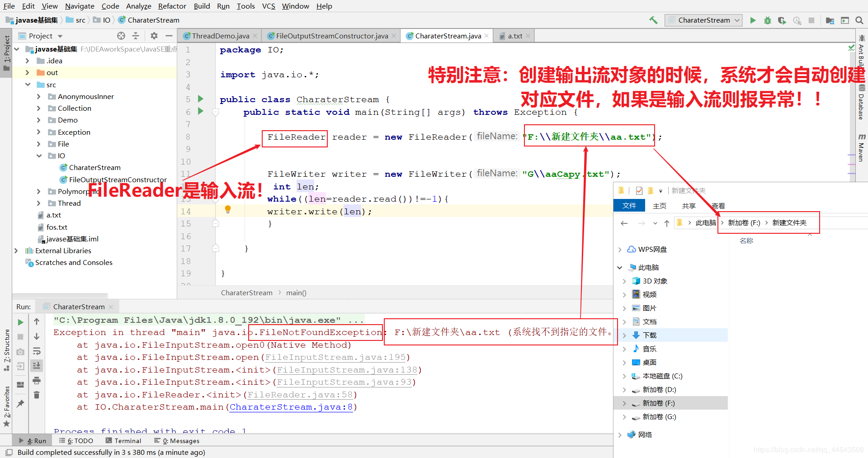
Task: Clear console output with the trash icon
Action: coord(37,395)
